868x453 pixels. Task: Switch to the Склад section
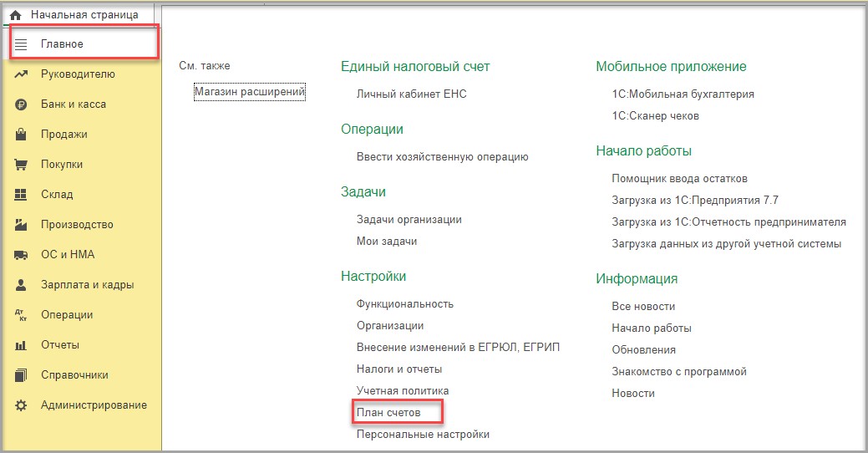(x=57, y=195)
